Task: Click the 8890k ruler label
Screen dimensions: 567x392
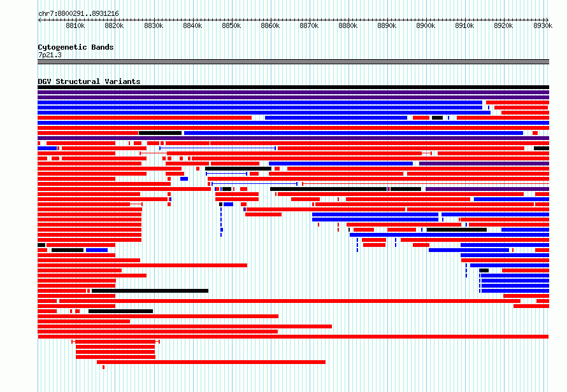Action: pyautogui.click(x=387, y=25)
